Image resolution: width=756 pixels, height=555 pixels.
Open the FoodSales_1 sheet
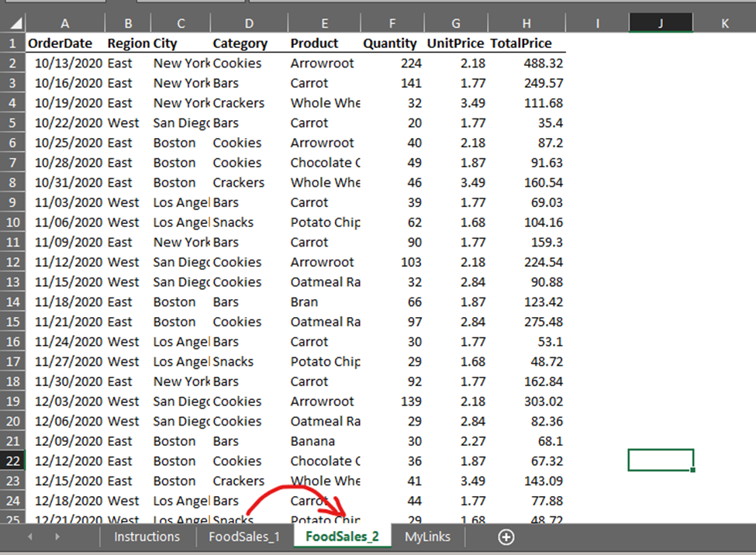tap(244, 536)
